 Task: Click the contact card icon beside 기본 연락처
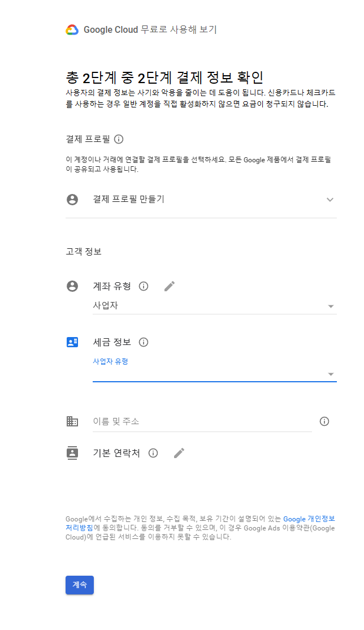coord(72,453)
